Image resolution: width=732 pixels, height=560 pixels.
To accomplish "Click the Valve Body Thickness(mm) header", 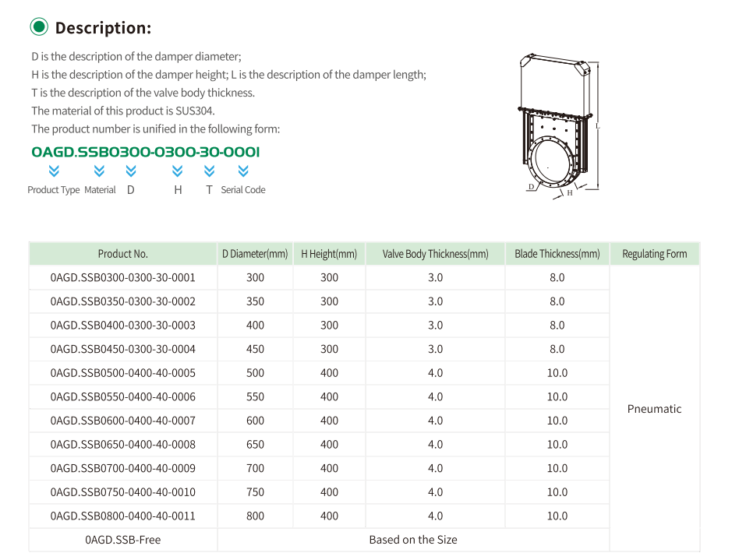I will point(435,254).
